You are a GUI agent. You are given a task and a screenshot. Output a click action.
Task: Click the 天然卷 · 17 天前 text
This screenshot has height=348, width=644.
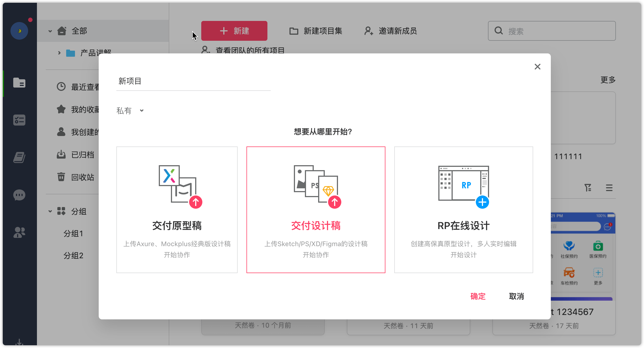point(554,326)
